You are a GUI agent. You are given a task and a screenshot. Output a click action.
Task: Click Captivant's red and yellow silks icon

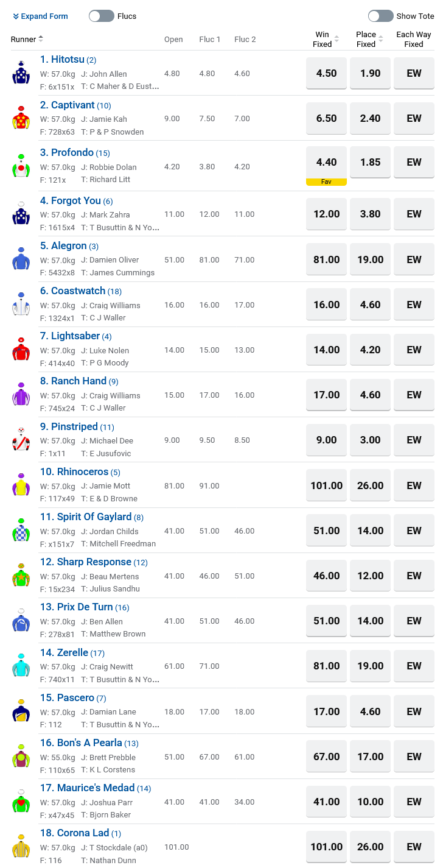tap(21, 118)
